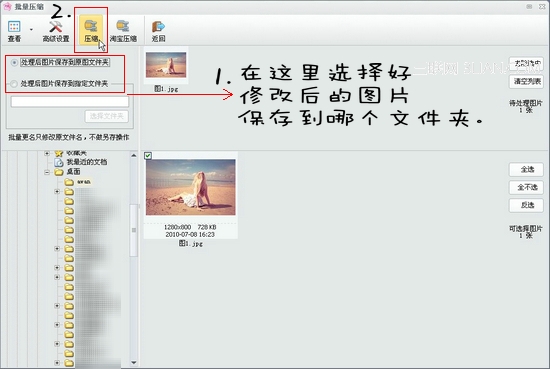Open the dropdown arrow beside 查看

[x=31, y=29]
